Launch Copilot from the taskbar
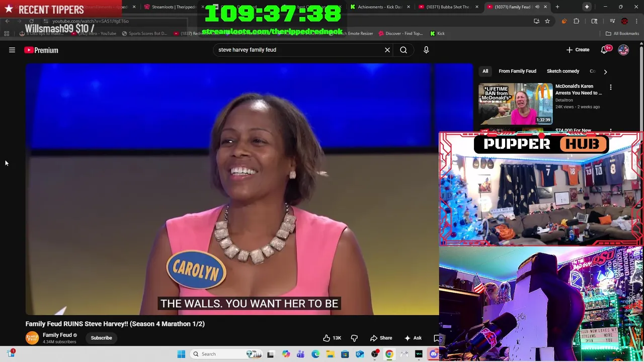The width and height of the screenshot is (644, 362). (286, 354)
